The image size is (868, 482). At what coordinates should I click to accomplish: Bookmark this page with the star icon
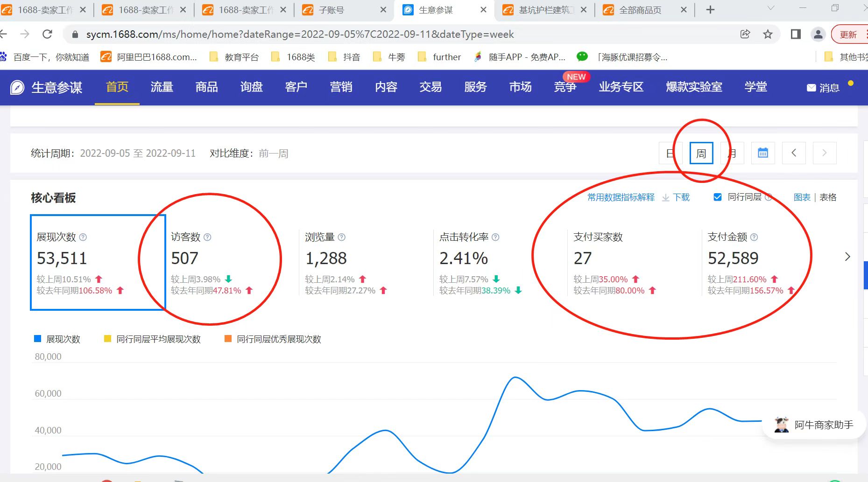coord(768,34)
